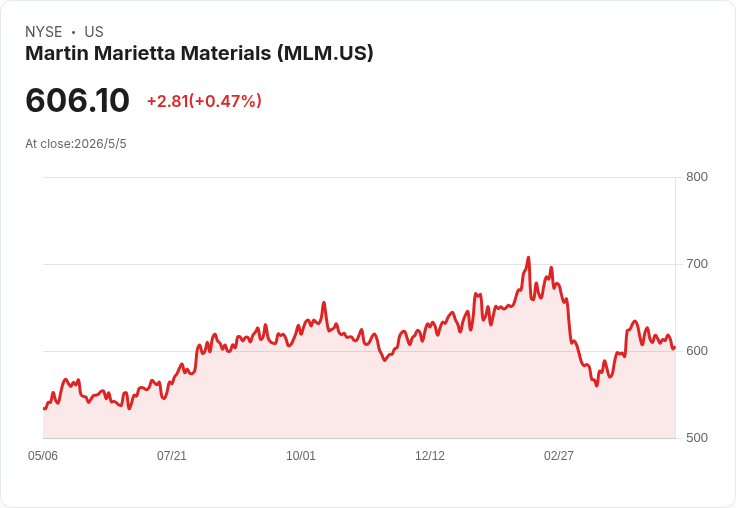Click the price line's starting point at 05/06
Viewport: 736px width, 508px height.
coord(44,408)
